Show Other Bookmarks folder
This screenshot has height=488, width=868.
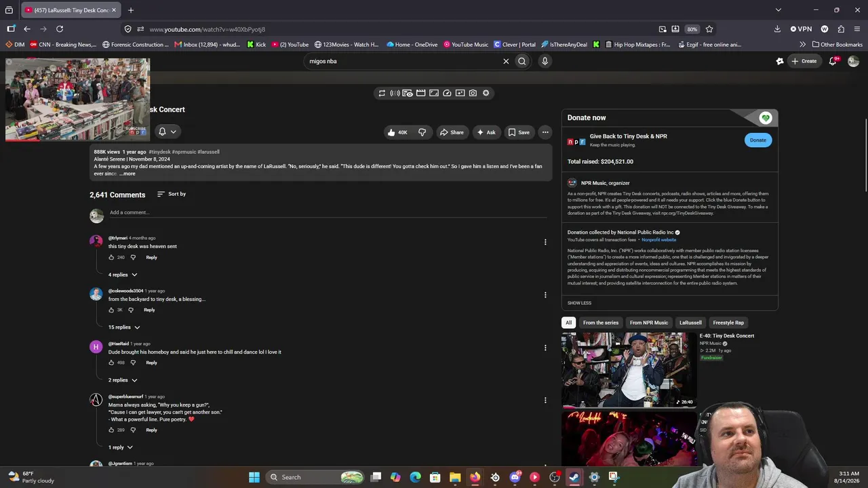tap(837, 45)
